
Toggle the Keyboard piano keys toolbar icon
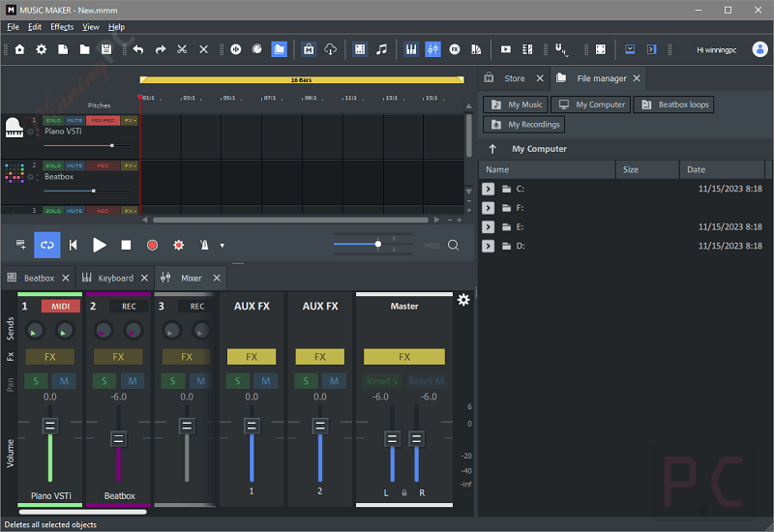coord(411,49)
